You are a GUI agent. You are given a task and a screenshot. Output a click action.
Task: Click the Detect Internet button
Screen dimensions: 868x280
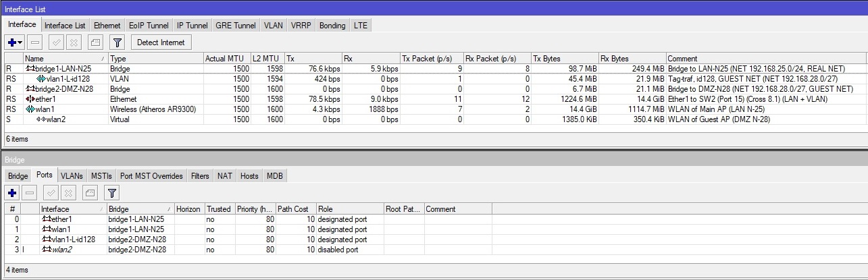161,42
